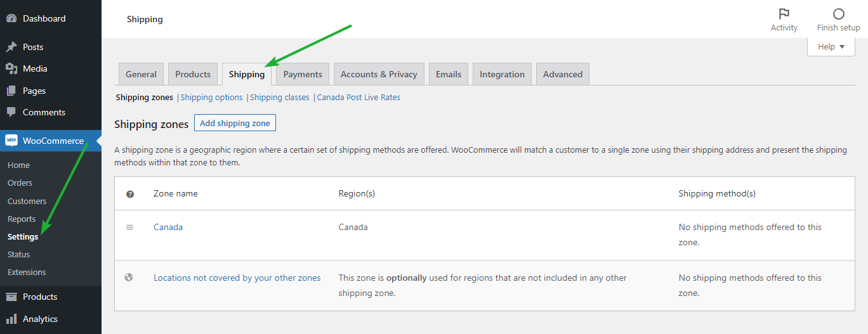Switch to the Payments tab
This screenshot has height=334, width=868.
[303, 74]
